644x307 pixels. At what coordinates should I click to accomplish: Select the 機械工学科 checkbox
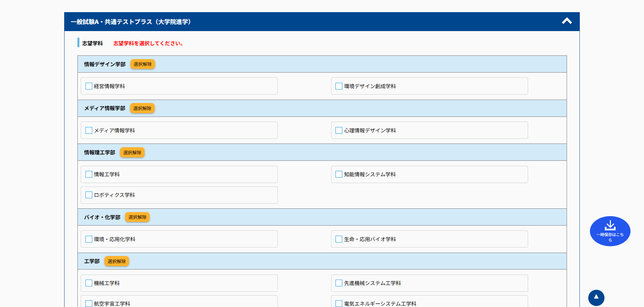pyautogui.click(x=89, y=283)
